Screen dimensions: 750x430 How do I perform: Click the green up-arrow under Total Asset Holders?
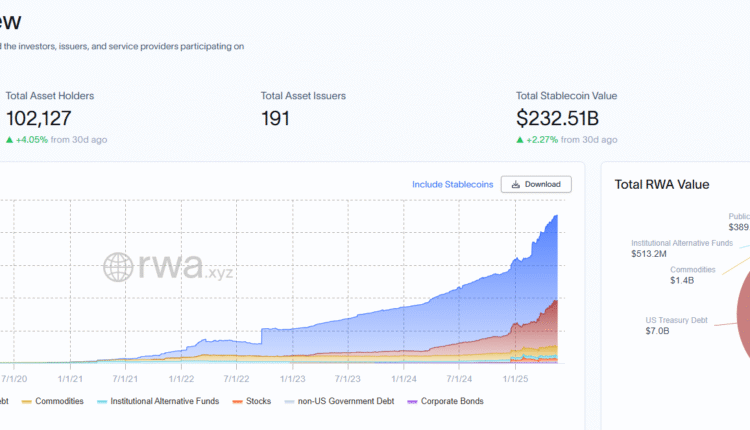click(10, 140)
